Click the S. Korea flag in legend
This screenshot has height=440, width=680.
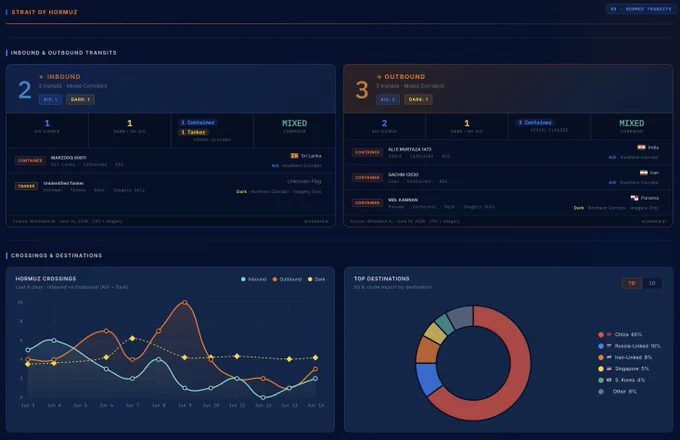tap(609, 380)
